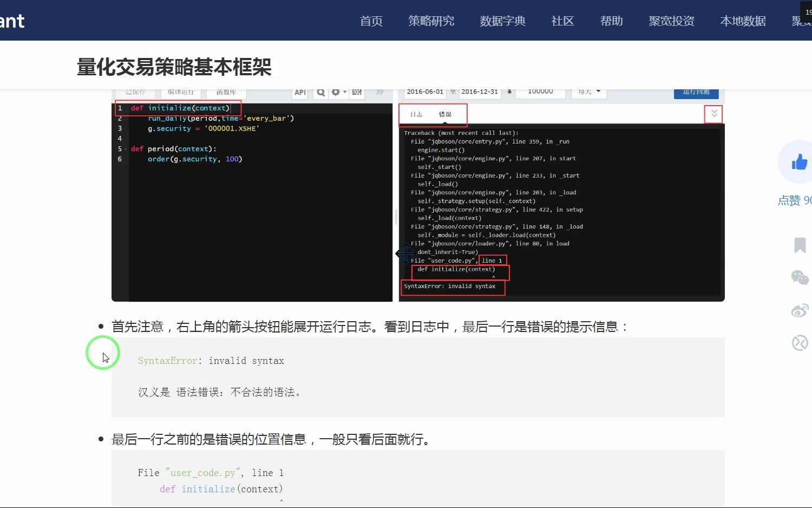Click the 'SyntaxError: invalid syntax' code line
Image resolution: width=812 pixels, height=508 pixels.
(x=211, y=361)
